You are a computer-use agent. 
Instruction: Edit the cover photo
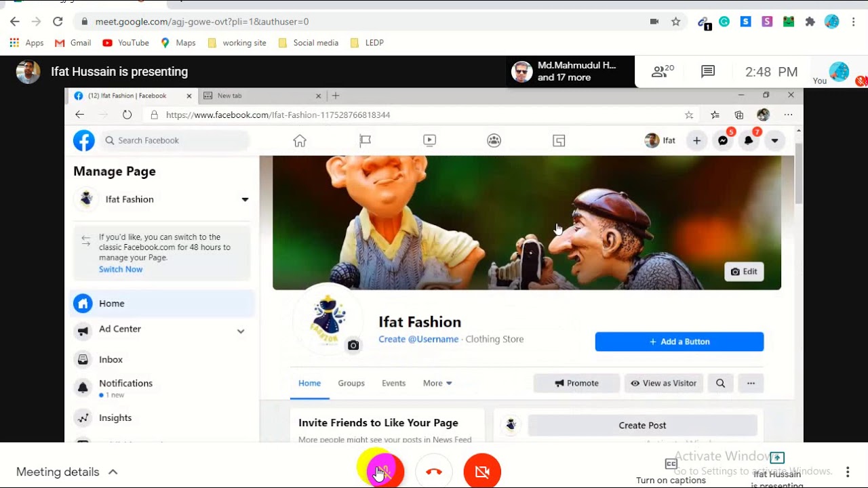(744, 272)
